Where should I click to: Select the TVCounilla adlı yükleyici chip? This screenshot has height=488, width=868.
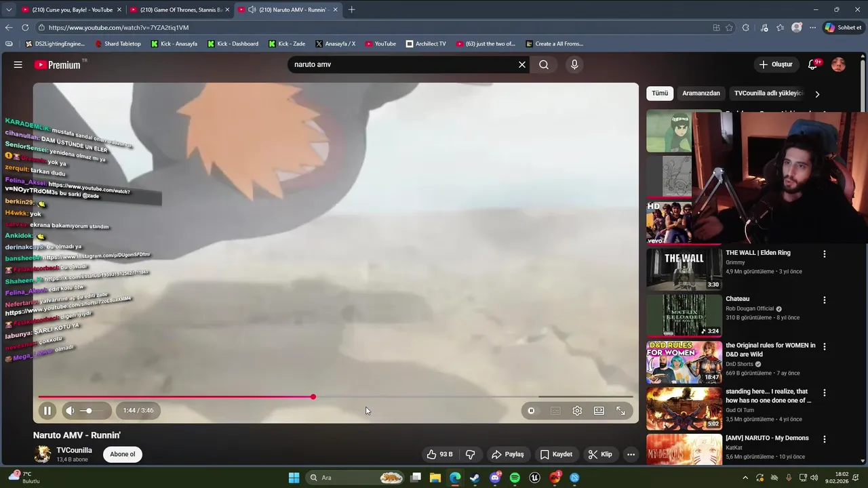768,93
